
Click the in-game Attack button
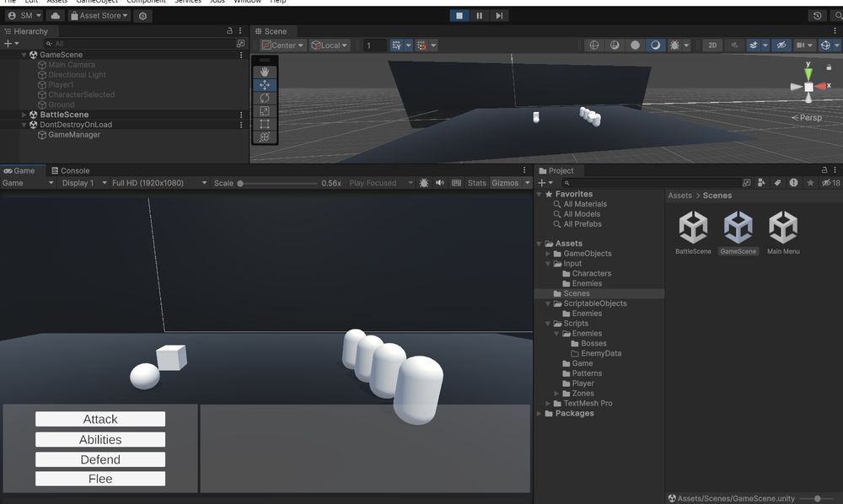click(x=100, y=419)
